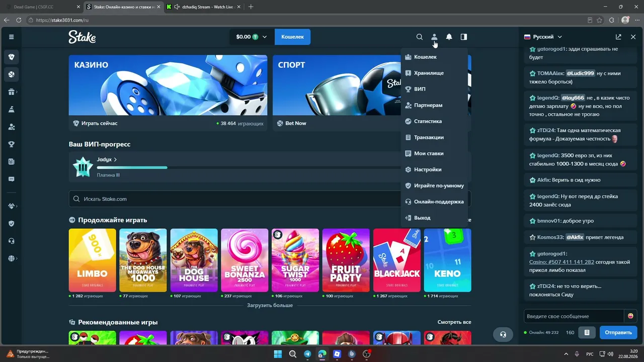Open a new browser tab
This screenshot has height=362, width=644.
point(251,7)
